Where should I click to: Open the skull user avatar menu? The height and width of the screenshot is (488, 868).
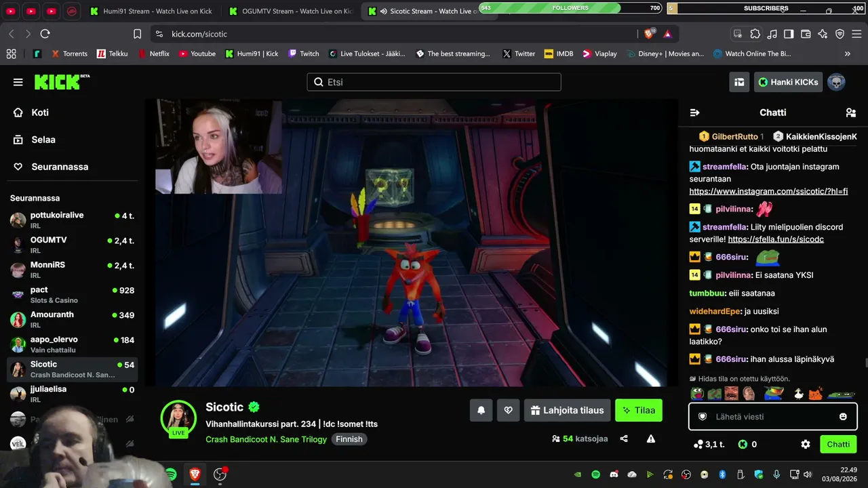tap(836, 82)
